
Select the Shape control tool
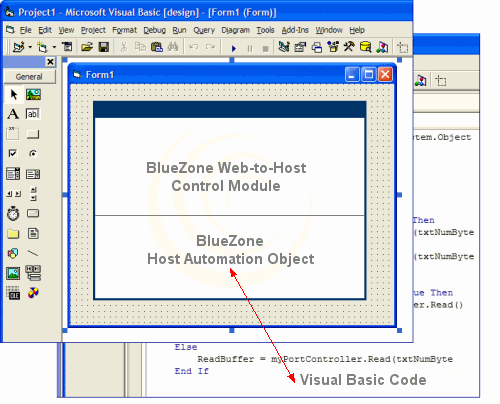(13, 253)
